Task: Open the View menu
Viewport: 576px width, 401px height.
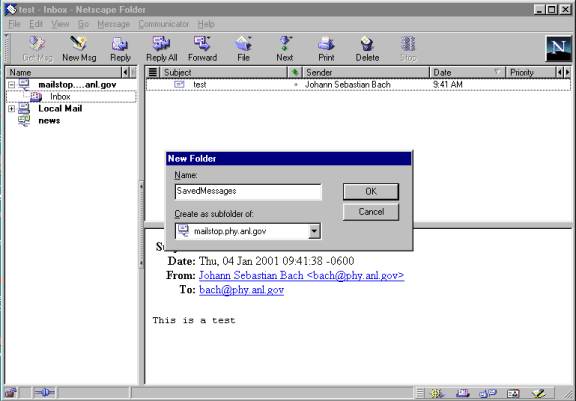Action: click(60, 24)
